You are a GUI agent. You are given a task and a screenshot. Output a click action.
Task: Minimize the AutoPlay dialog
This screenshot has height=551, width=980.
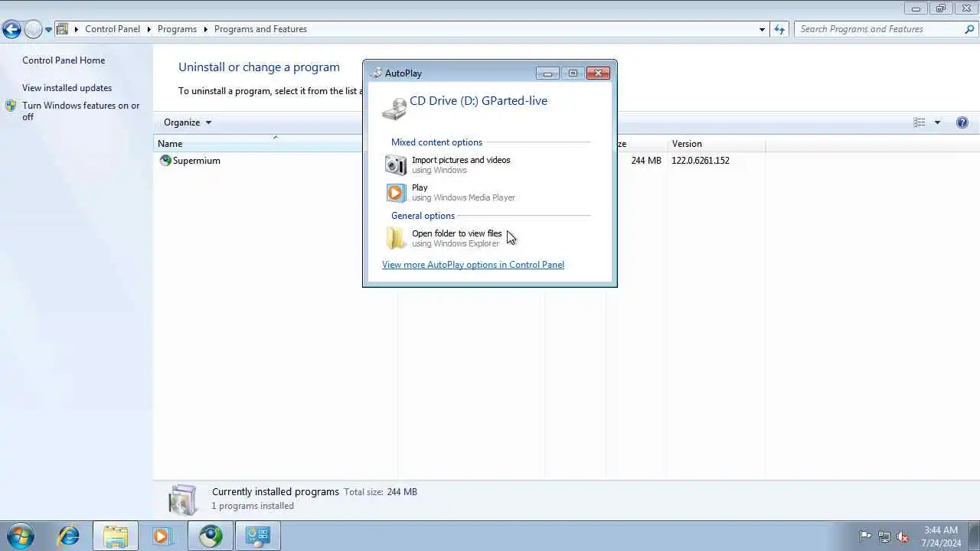click(x=547, y=73)
